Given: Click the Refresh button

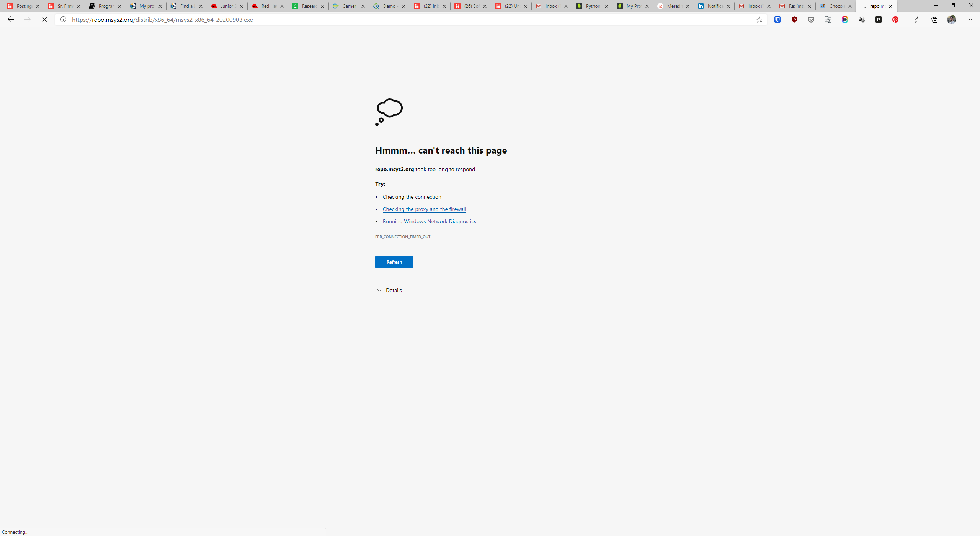Looking at the screenshot, I should click(x=394, y=262).
